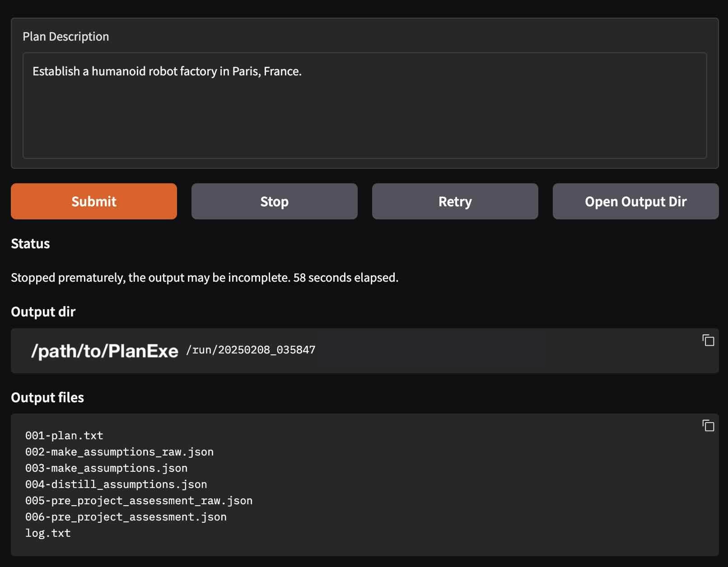The height and width of the screenshot is (567, 728).
Task: Select the 004-distill_assumptions.json file entry
Action: click(x=116, y=484)
